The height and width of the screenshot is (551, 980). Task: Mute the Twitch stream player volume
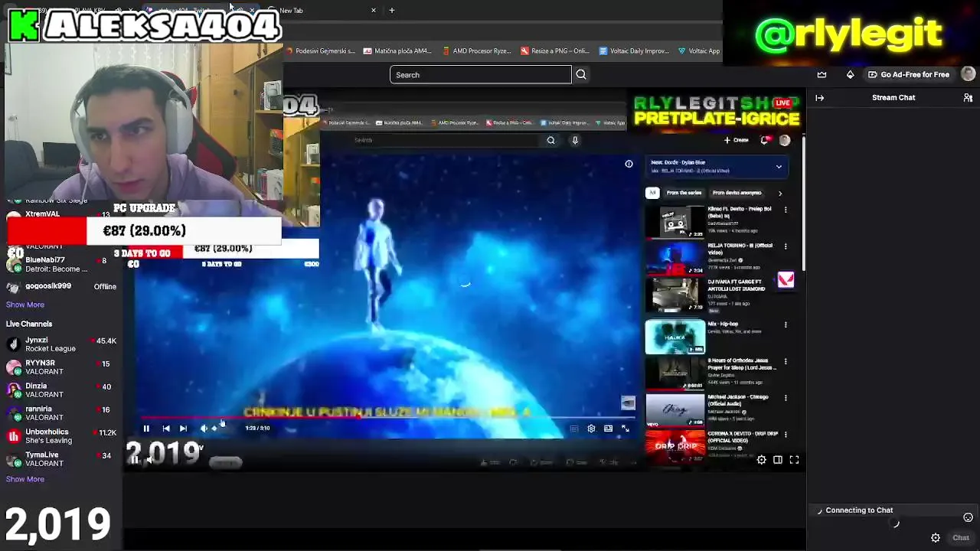click(x=151, y=459)
